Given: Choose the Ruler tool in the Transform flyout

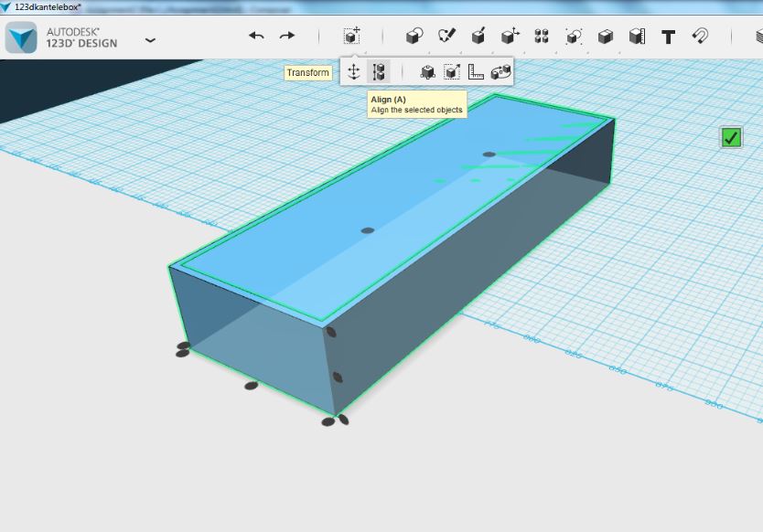Looking at the screenshot, I should click(x=476, y=72).
